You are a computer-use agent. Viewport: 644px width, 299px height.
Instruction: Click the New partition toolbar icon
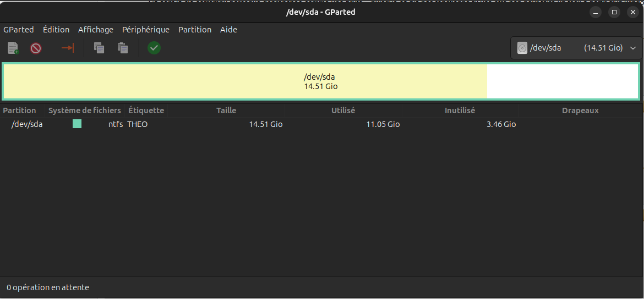click(13, 48)
